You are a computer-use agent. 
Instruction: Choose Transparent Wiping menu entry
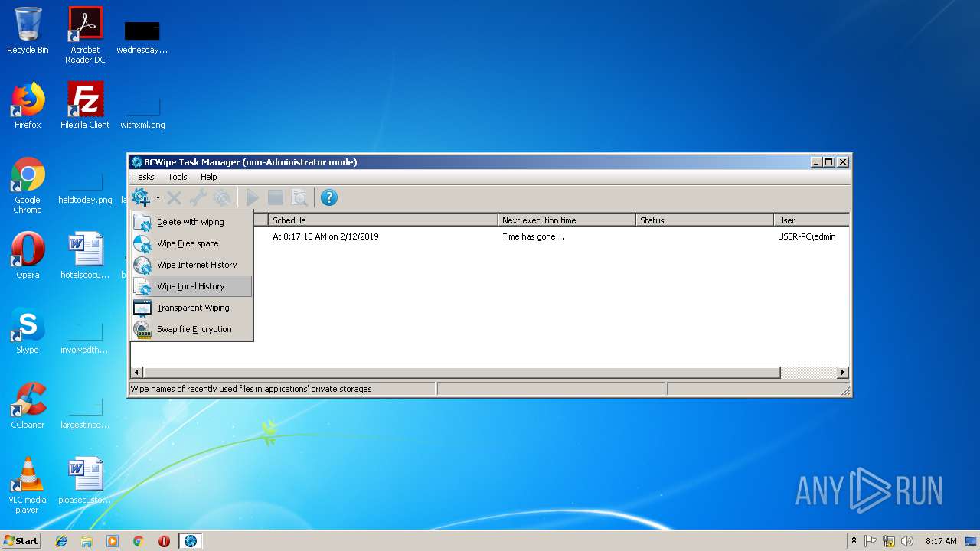click(191, 308)
